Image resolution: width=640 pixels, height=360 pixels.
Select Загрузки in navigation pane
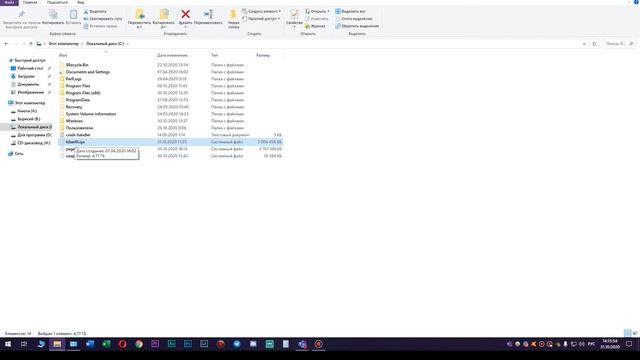tap(26, 76)
